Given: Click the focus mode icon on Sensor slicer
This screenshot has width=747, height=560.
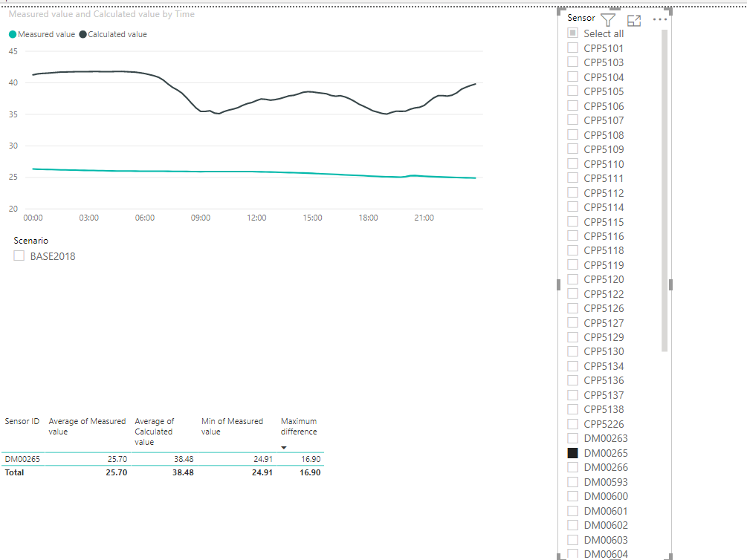Looking at the screenshot, I should point(634,20).
